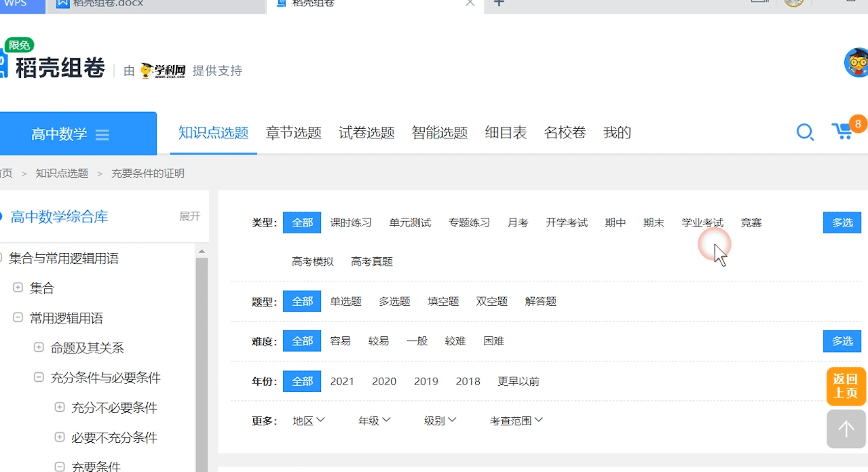Expand the 集合 tree node
The height and width of the screenshot is (472, 868).
click(18, 288)
